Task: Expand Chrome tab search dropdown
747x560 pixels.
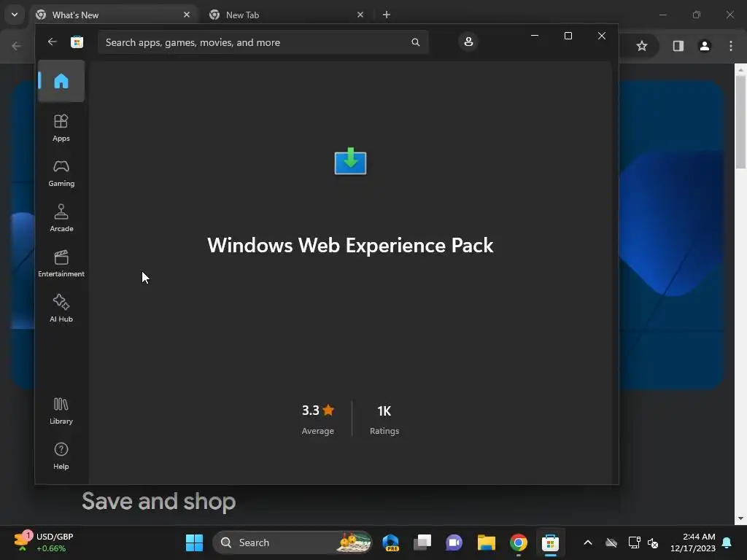Action: [x=15, y=15]
